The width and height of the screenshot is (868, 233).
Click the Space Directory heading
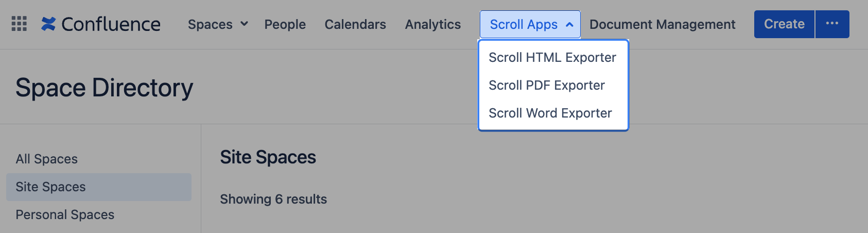point(105,88)
